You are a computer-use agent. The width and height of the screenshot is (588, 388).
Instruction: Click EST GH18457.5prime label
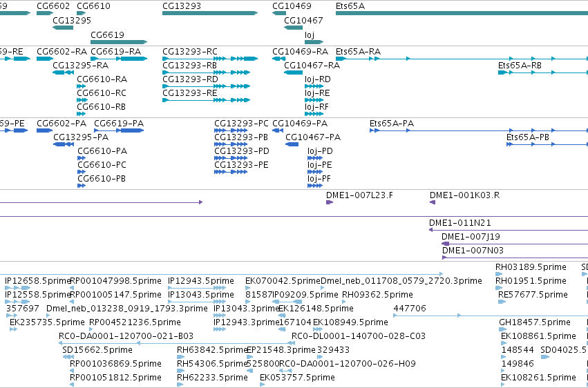[535, 322]
